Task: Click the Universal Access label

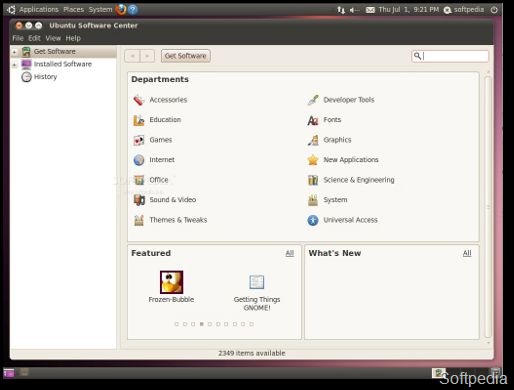Action: click(x=350, y=220)
